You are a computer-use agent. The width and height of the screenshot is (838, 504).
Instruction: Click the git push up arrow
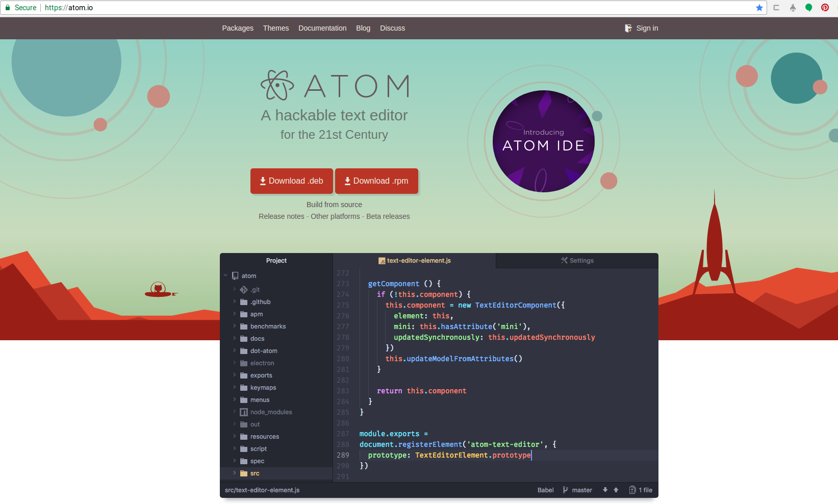[x=616, y=490]
